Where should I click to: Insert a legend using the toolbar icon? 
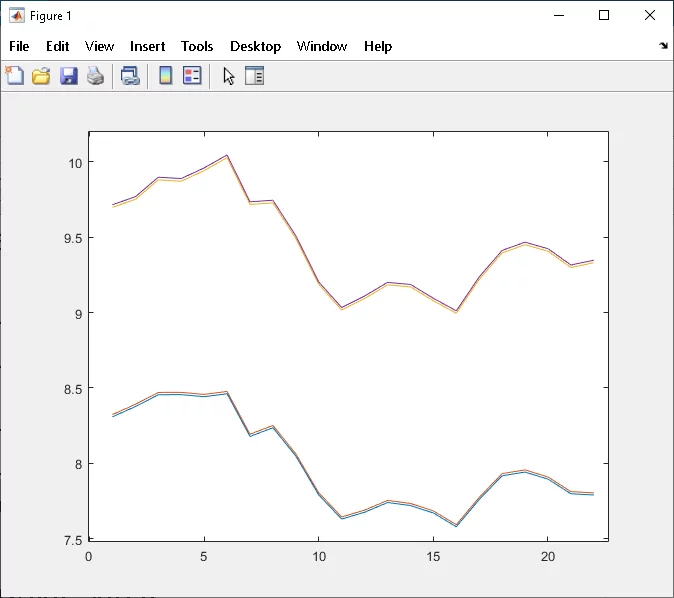coord(192,76)
